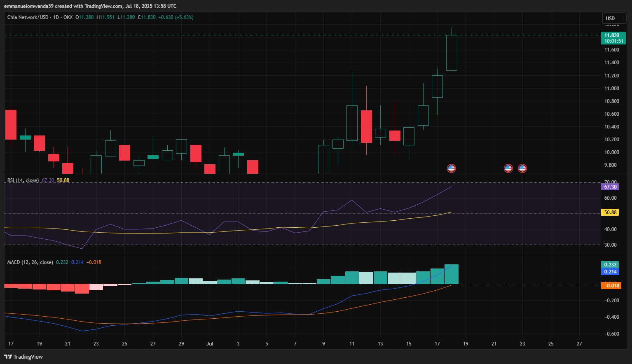Click the yellow 50.88 RSI average label
Viewport: 632px width, 364px height.
click(610, 212)
